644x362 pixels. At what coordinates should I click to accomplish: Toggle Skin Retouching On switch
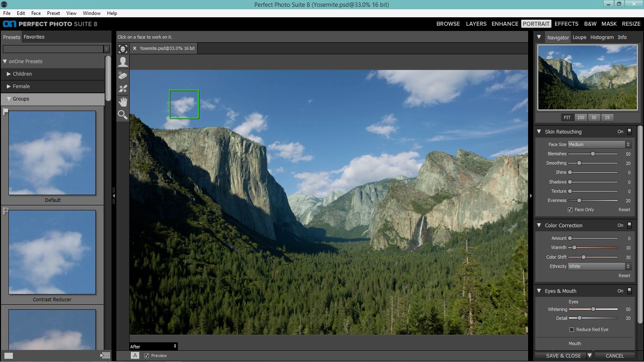630,132
